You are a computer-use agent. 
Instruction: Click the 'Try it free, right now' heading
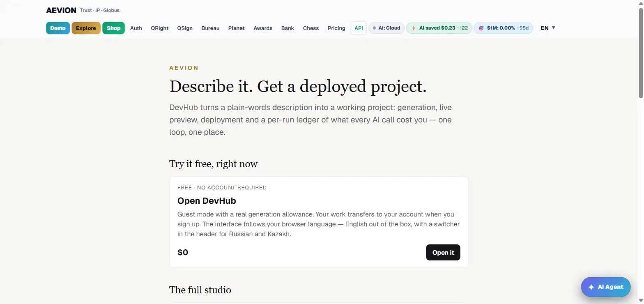pos(213,164)
